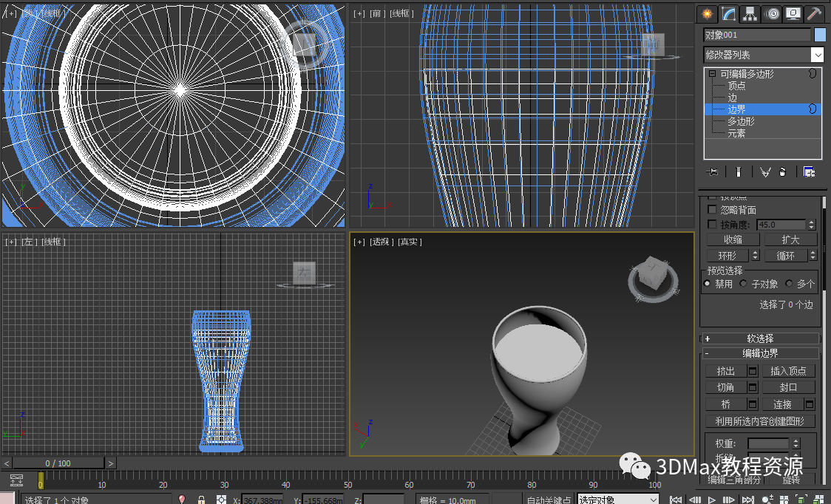The image size is (831, 504).
Task: Click the 切角 button
Action: tap(726, 387)
